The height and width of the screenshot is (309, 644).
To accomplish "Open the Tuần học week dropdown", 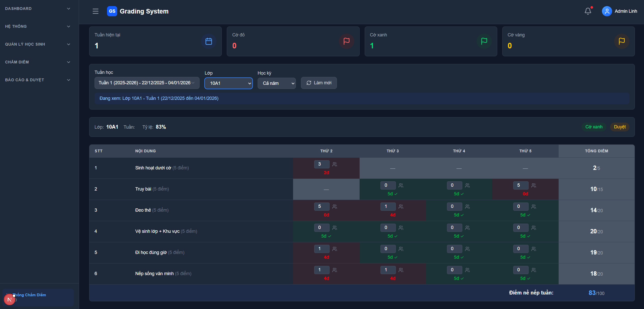I will point(147,83).
